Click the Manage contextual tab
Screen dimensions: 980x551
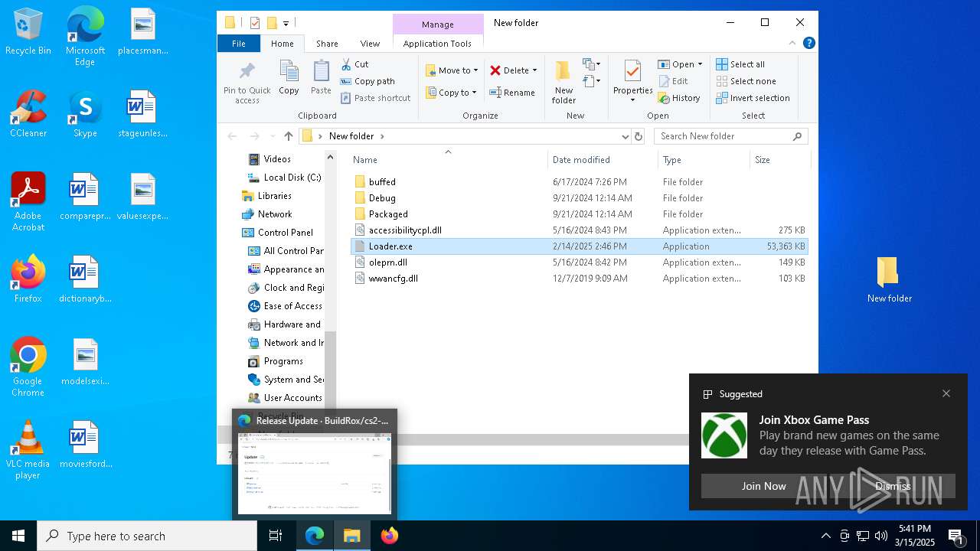tap(438, 24)
